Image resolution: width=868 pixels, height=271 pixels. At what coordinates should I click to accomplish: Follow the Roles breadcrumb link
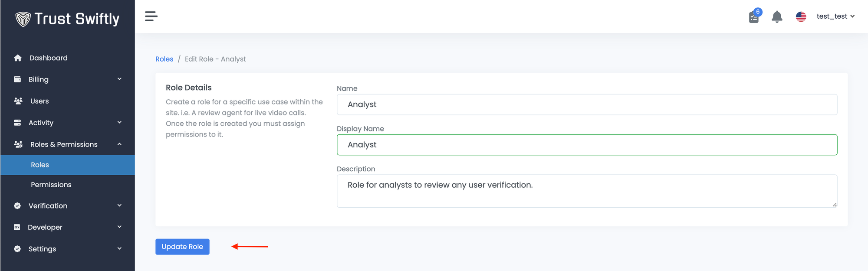coord(164,59)
